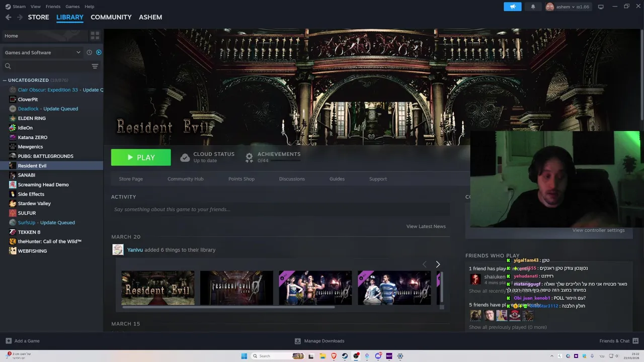Select ELDEN RING in the game list
The height and width of the screenshot is (362, 644).
pos(32,118)
